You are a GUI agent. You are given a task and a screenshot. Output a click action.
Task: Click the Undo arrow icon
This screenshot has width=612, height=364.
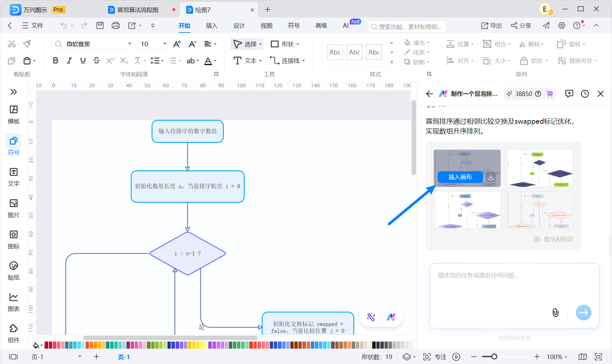coord(64,25)
